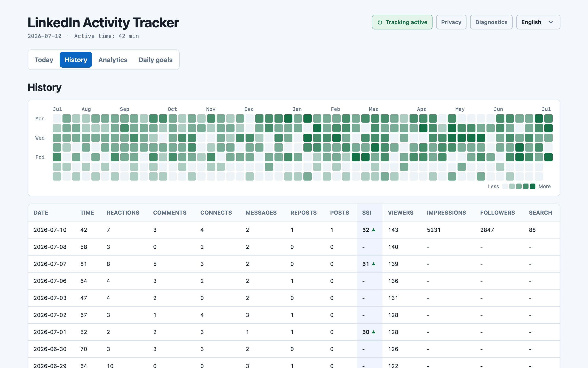
Task: Click the middle legend swatch
Action: pyautogui.click(x=519, y=187)
